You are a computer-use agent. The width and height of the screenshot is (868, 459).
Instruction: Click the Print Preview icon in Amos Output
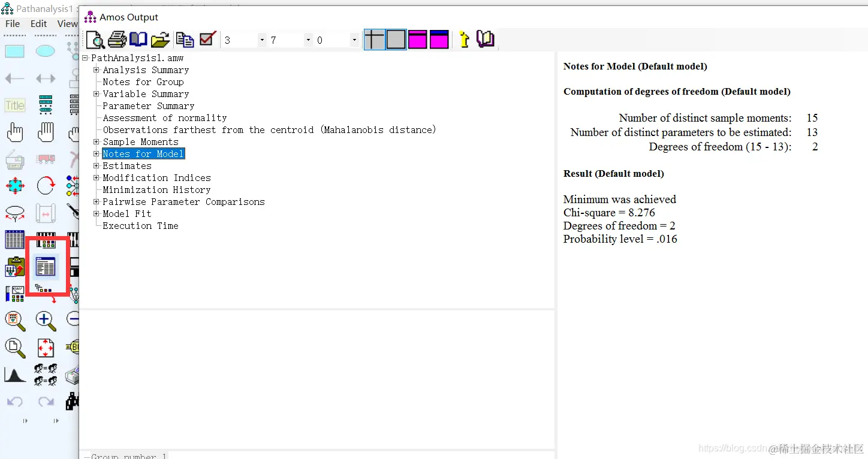(95, 40)
